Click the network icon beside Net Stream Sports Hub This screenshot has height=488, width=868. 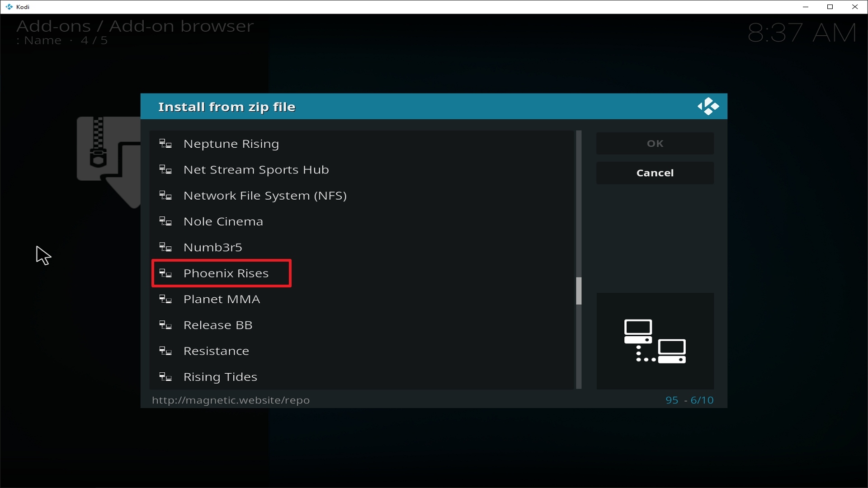click(165, 170)
